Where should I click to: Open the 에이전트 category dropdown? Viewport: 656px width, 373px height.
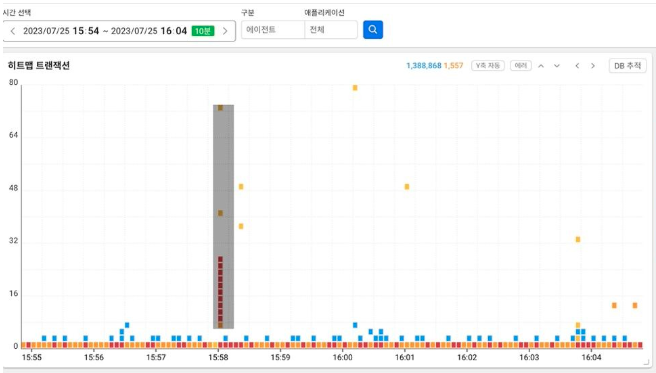pyautogui.click(x=273, y=30)
